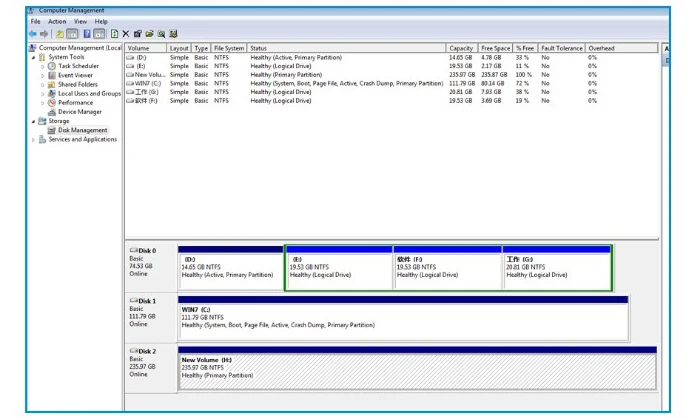This screenshot has height=419, width=699.
Task: Collapse the Storage tree node
Action: (34, 121)
